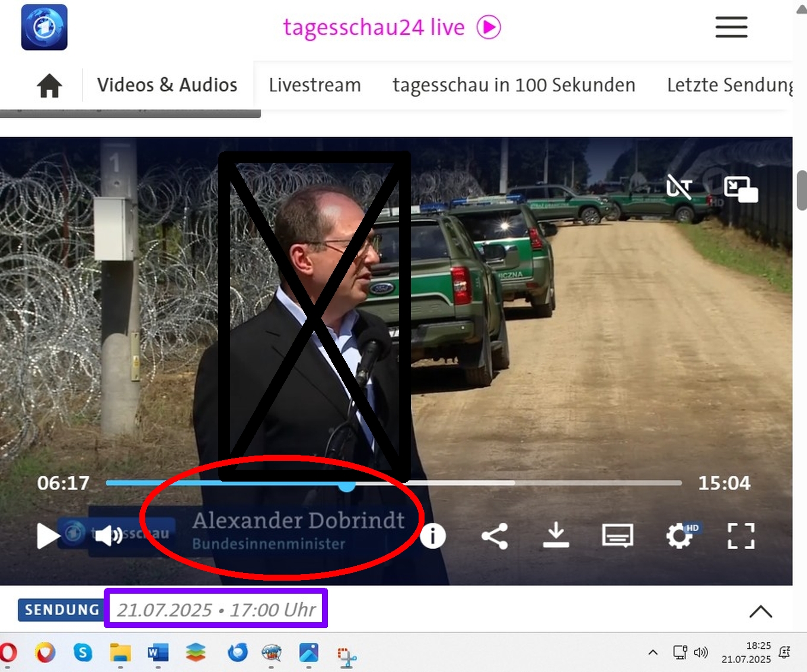Viewport: 807px width, 672px height.
Task: Open HD quality settings gear
Action: click(679, 536)
